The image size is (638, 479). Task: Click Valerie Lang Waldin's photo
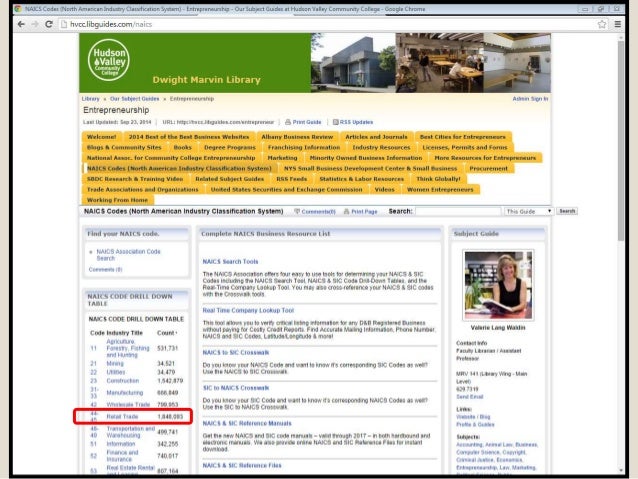tap(498, 285)
